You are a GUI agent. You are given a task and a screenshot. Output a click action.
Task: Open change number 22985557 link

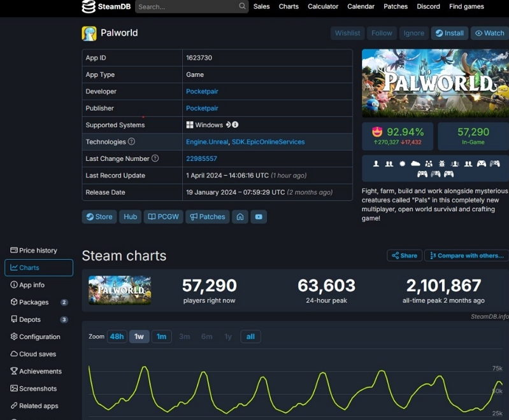tap(201, 158)
